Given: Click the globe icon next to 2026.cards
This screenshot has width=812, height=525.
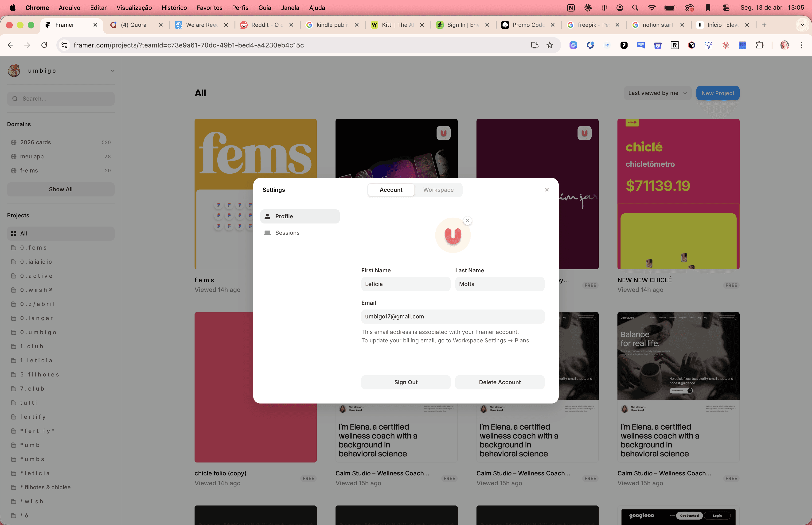Looking at the screenshot, I should (x=14, y=142).
